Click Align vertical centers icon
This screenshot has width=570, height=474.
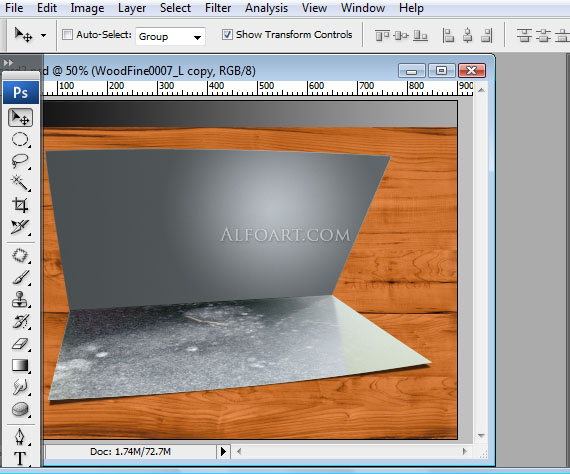401,36
